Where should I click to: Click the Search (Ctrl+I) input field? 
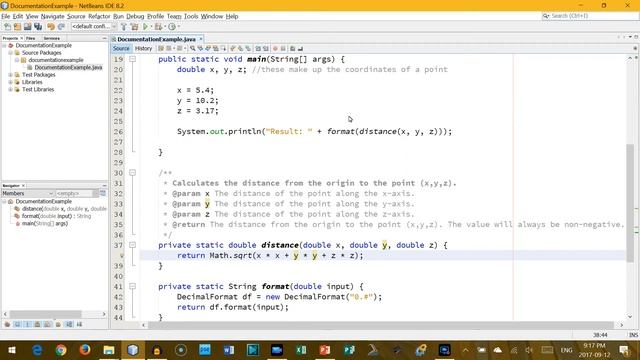coord(590,16)
